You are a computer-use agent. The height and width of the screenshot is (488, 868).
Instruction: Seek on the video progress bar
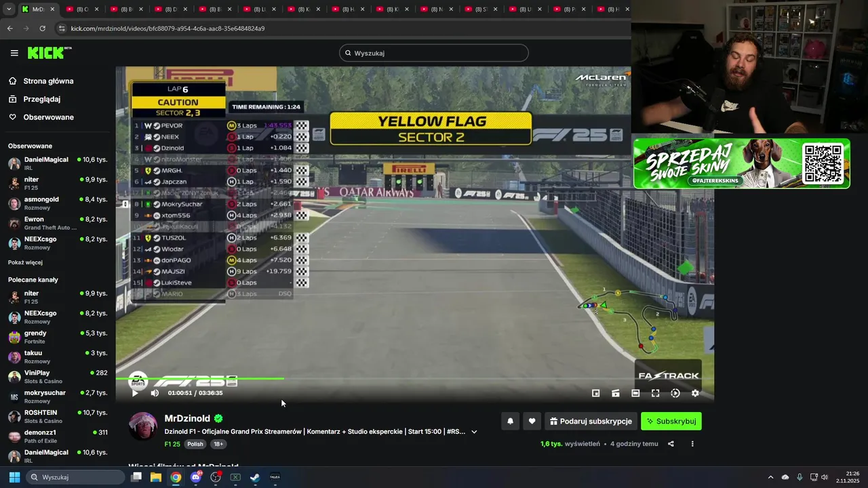tap(414, 379)
